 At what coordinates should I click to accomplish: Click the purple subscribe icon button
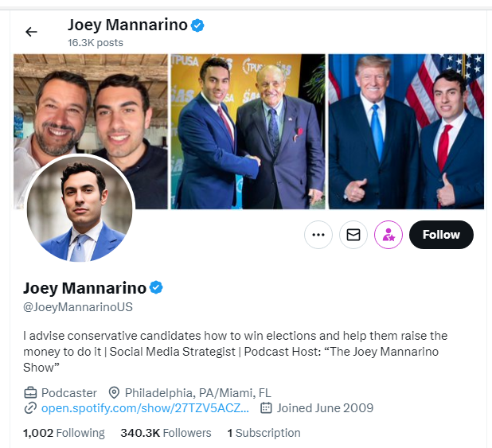click(x=389, y=235)
